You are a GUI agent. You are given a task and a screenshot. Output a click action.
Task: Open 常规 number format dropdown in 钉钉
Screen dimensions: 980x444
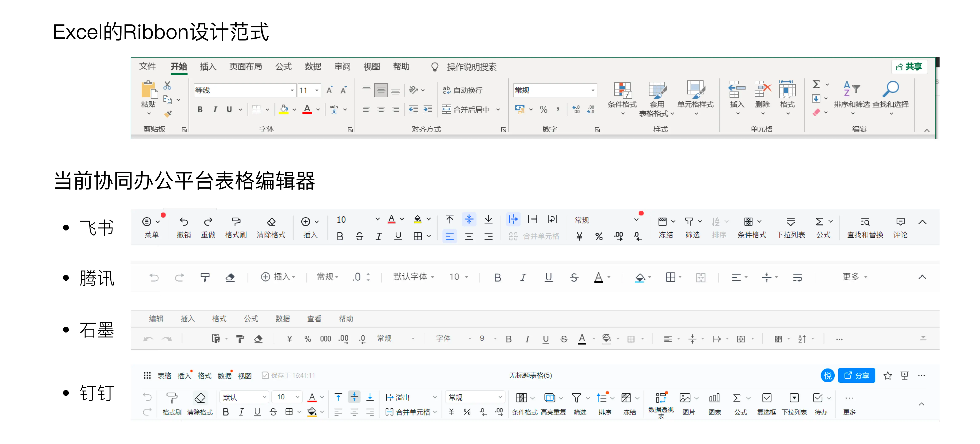click(475, 397)
